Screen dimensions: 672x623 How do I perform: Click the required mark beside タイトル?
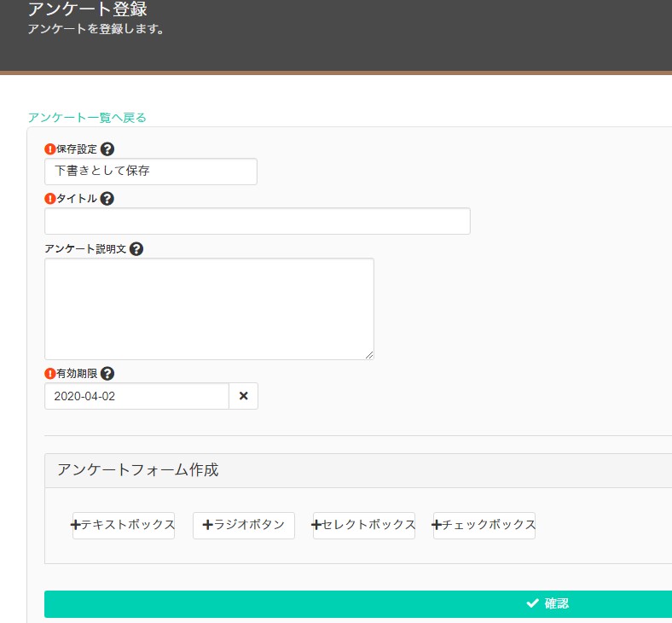50,199
